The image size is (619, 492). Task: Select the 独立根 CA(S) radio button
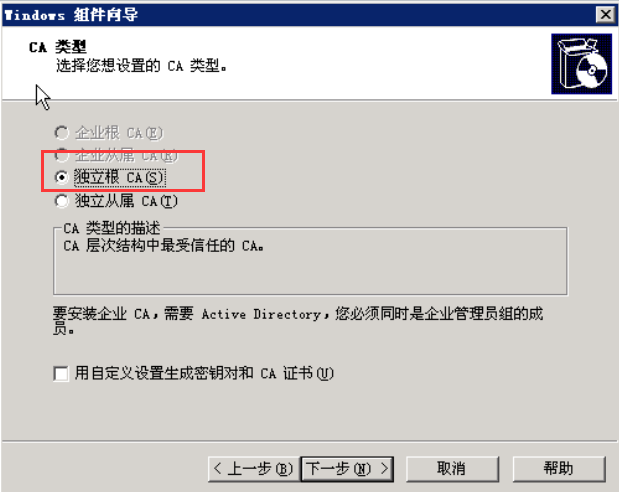(x=61, y=178)
